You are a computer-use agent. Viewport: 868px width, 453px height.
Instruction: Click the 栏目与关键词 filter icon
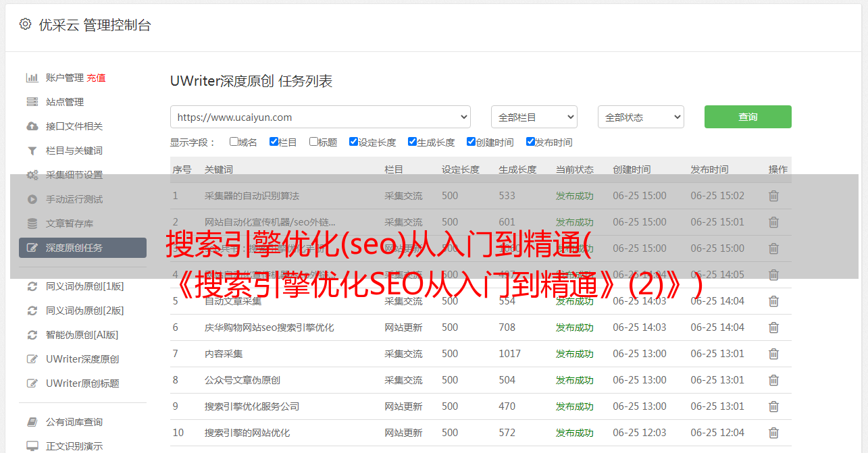(32, 151)
